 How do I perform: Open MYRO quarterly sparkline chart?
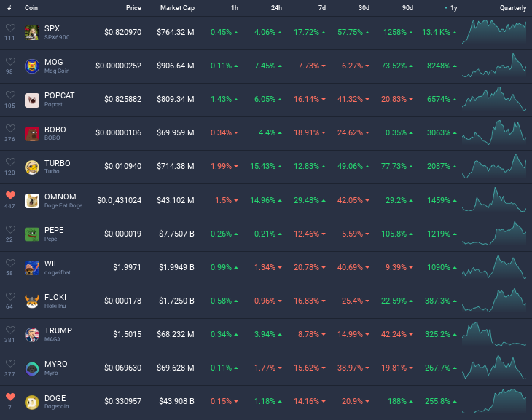(x=494, y=367)
